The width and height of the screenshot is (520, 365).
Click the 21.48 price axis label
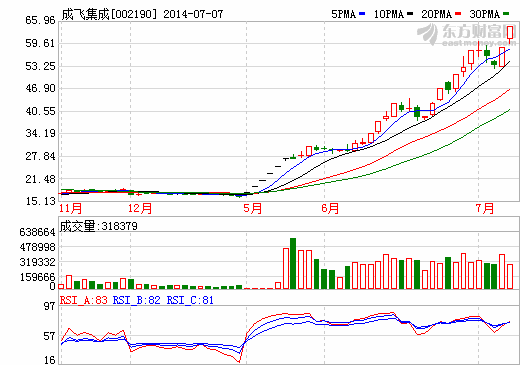pyautogui.click(x=40, y=179)
